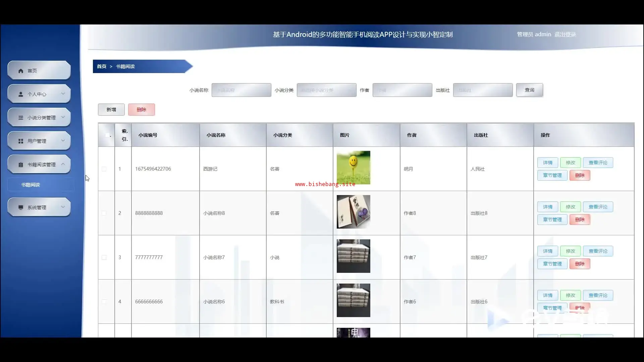Expand the 个人中心 menu chevron
Viewport: 644px width, 362px height.
63,94
